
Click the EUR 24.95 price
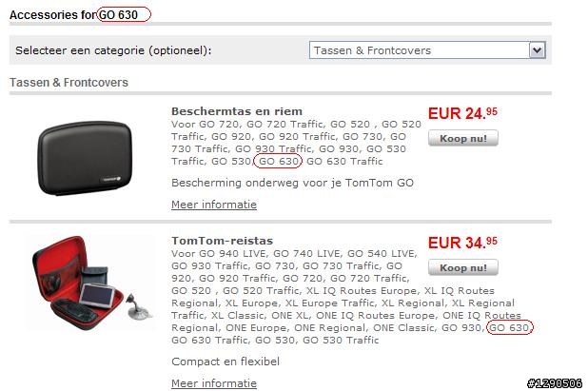(462, 113)
